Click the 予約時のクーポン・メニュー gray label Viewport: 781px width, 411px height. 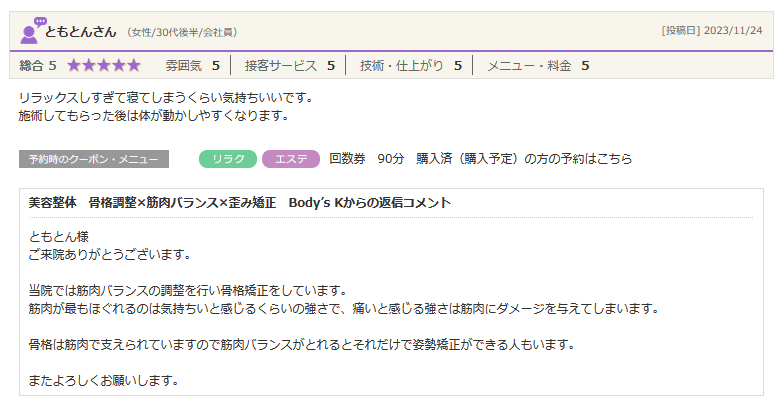[94, 159]
